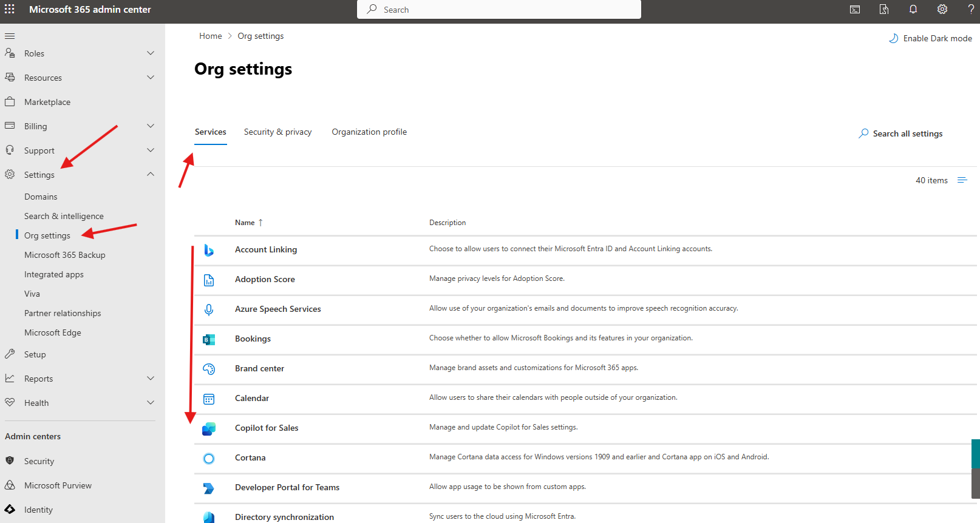980x523 pixels.
Task: Click the Roles person icon in sidebar
Action: coord(10,53)
